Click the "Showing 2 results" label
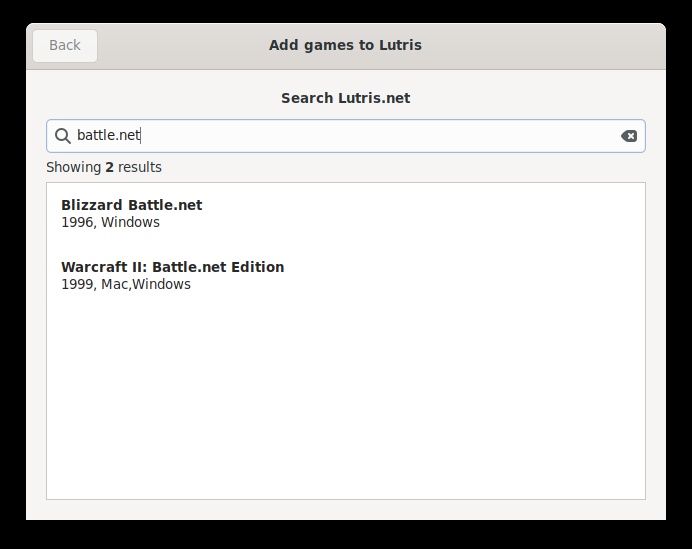The height and width of the screenshot is (549, 692). 104,167
